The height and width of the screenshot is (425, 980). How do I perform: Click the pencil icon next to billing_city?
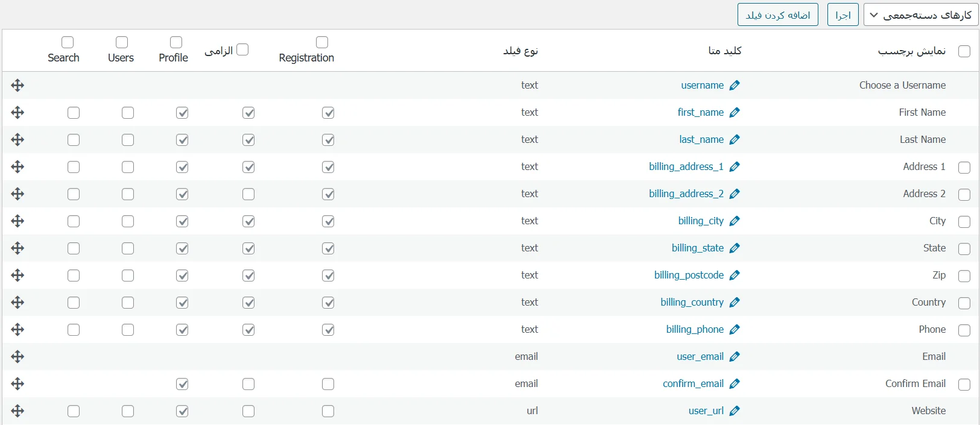[735, 221]
